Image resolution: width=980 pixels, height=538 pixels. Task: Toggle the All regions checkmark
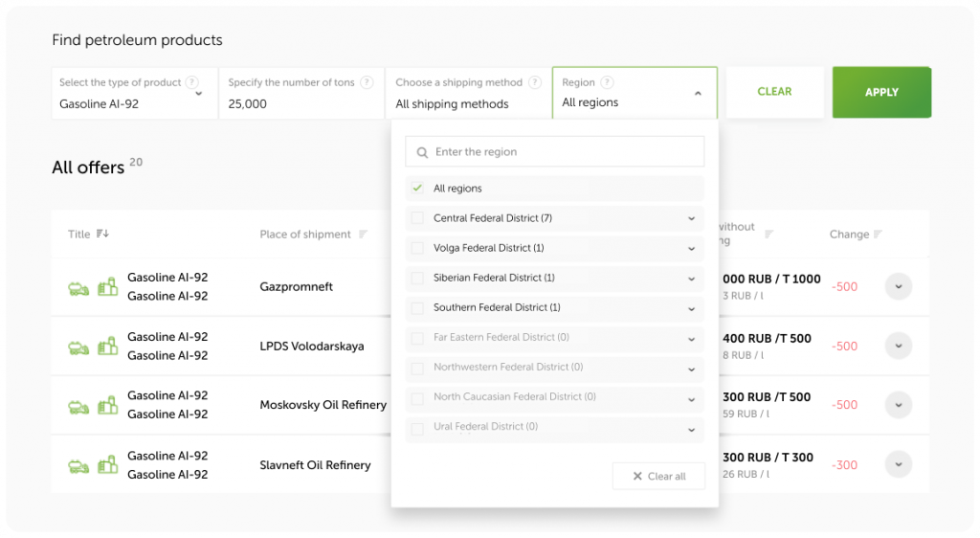point(417,189)
